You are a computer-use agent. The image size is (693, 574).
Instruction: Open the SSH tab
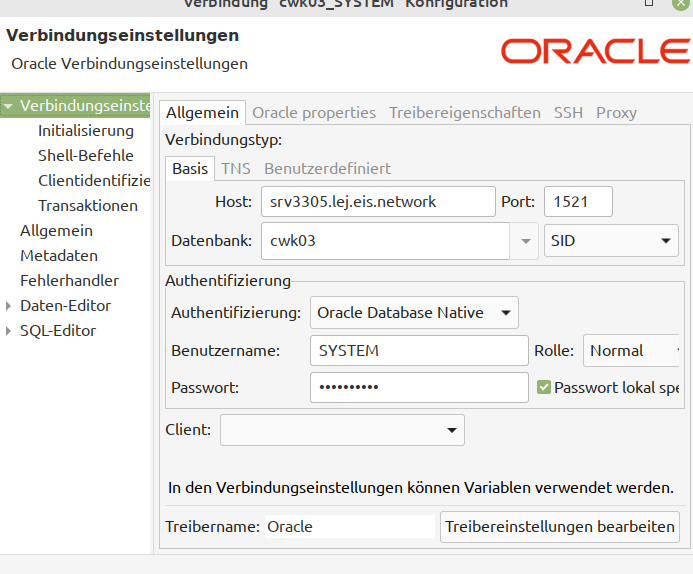[x=568, y=112]
